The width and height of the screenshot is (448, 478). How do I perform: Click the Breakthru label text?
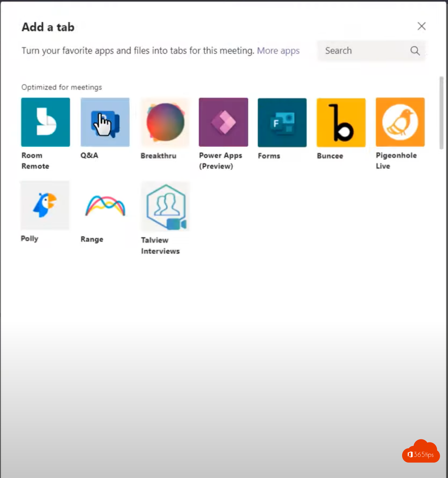pos(159,156)
